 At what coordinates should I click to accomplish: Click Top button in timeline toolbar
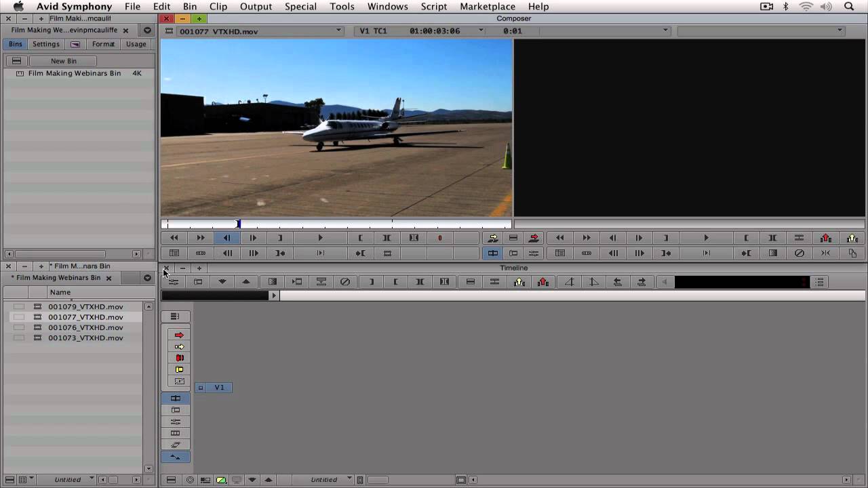570,282
